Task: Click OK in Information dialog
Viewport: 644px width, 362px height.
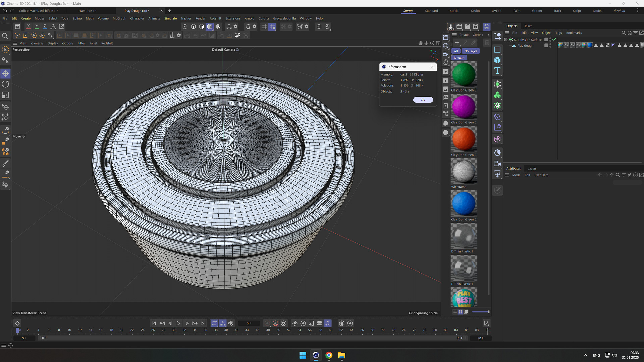Action: coord(423,100)
